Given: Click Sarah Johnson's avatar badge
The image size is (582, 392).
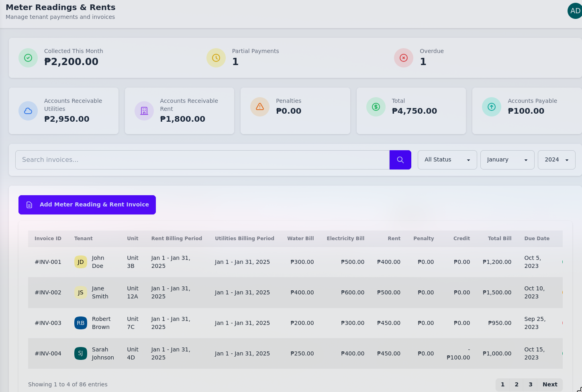Looking at the screenshot, I should pyautogui.click(x=81, y=353).
